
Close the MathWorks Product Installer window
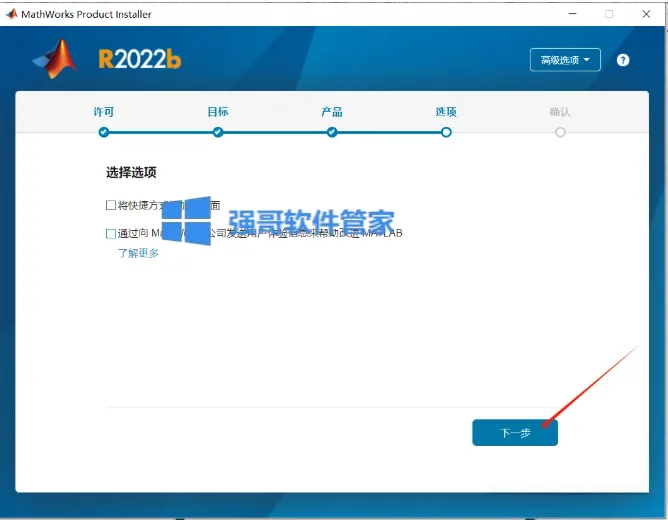[646, 14]
